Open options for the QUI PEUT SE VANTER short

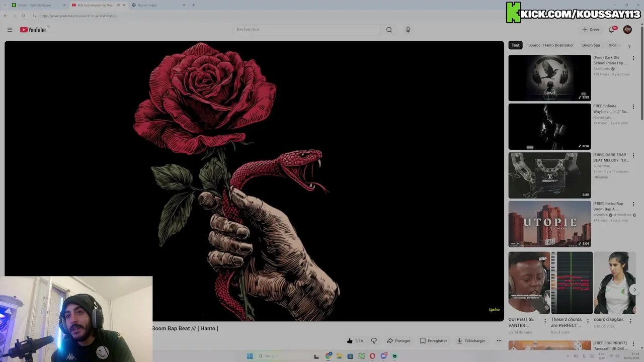coord(545,321)
